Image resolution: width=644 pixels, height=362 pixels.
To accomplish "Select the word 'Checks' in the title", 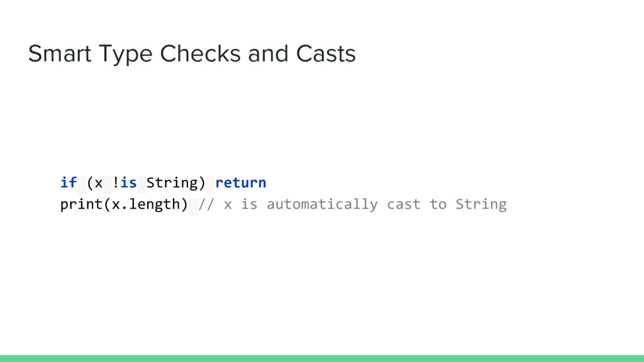I will [x=200, y=54].
